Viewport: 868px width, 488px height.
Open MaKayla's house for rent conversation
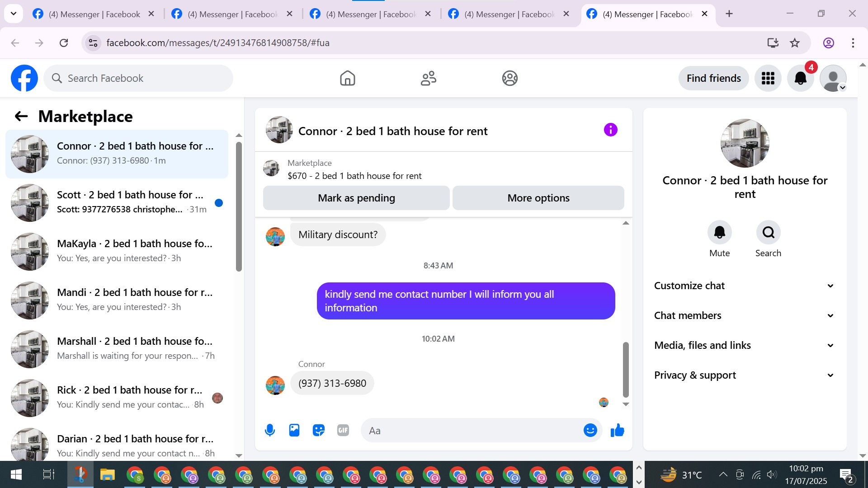[x=117, y=251]
